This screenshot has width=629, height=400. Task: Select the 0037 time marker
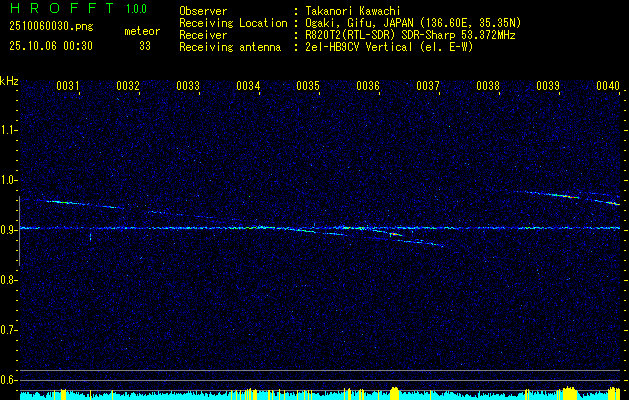tap(428, 87)
